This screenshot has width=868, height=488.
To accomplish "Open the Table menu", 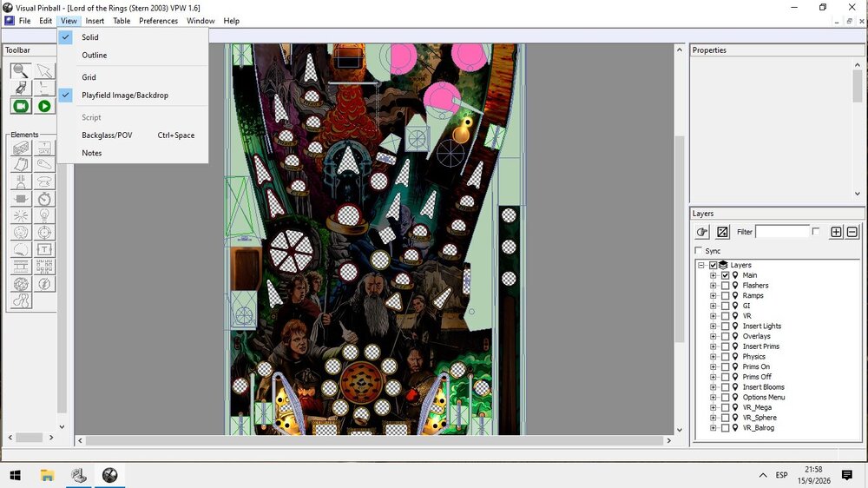I will [122, 21].
